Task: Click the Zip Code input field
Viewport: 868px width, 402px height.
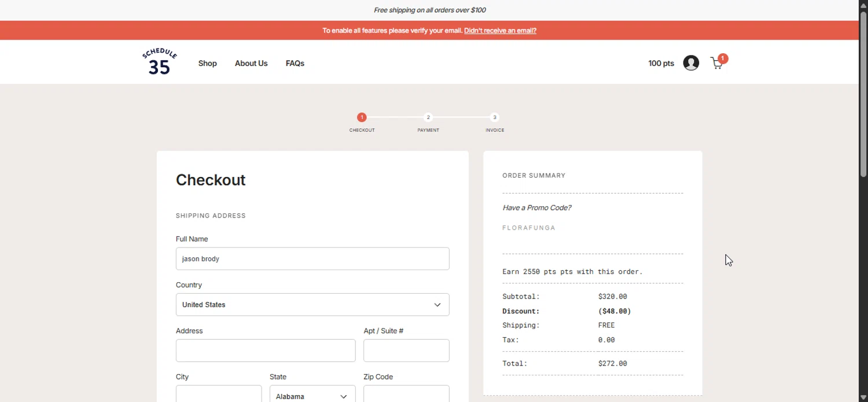Action: point(406,394)
